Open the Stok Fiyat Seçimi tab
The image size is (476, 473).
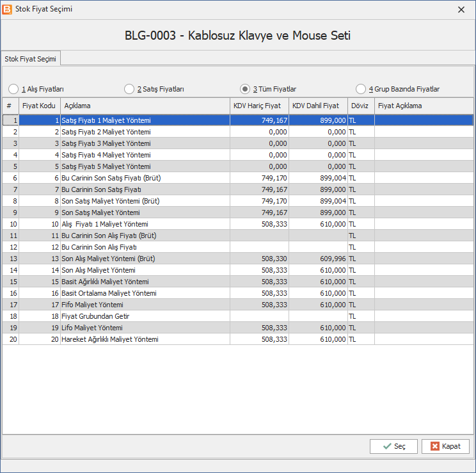tap(30, 59)
